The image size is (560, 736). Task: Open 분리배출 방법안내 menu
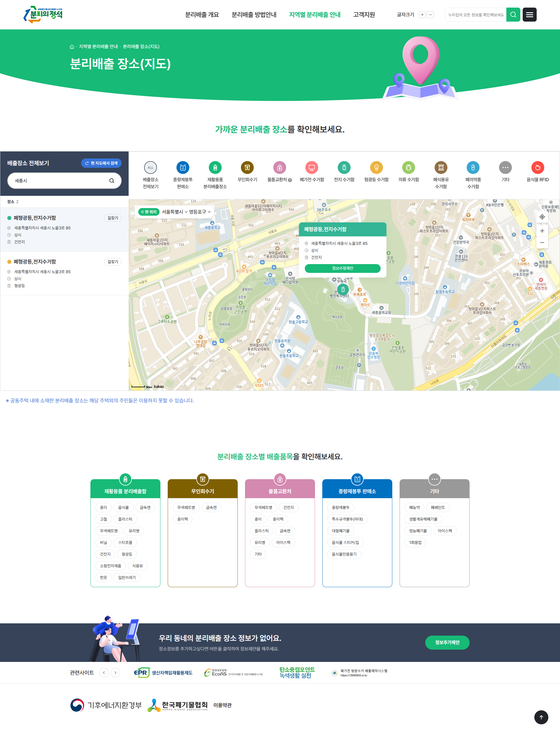[254, 15]
